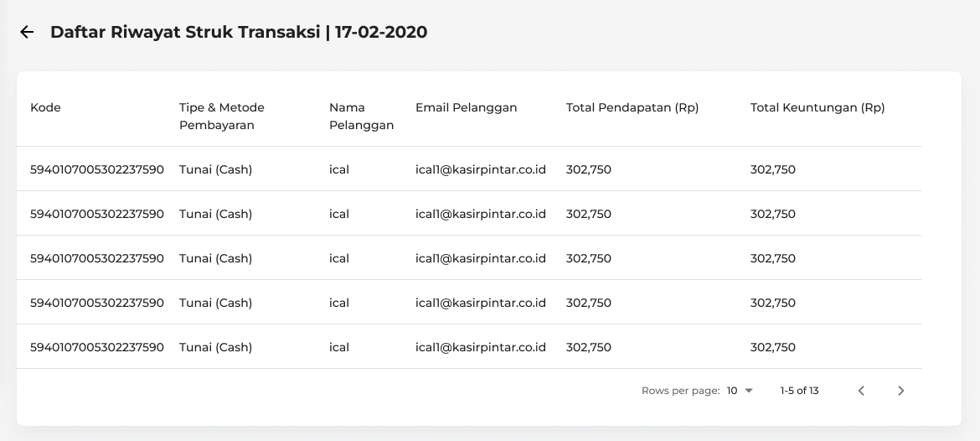Click the Email Pelanggan column header

click(466, 107)
